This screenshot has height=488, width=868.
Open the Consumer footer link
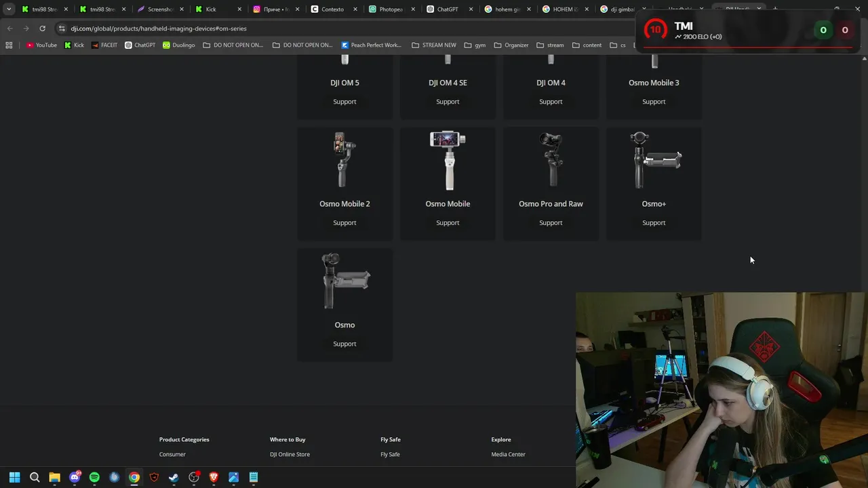pyautogui.click(x=172, y=455)
